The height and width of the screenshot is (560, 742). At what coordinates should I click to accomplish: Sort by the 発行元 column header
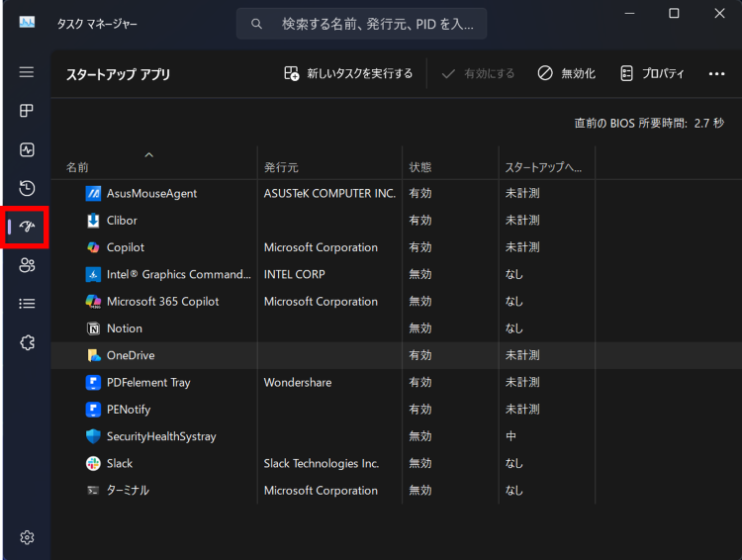click(x=281, y=167)
